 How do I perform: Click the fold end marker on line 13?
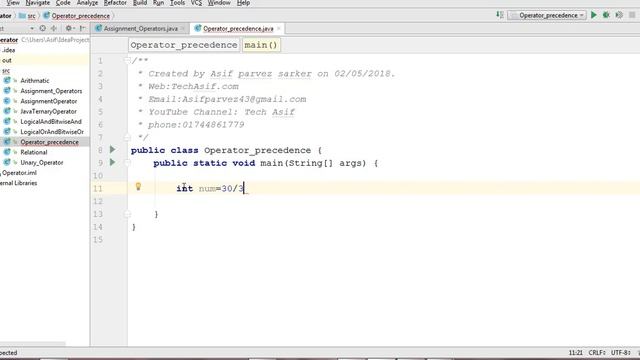tap(127, 214)
